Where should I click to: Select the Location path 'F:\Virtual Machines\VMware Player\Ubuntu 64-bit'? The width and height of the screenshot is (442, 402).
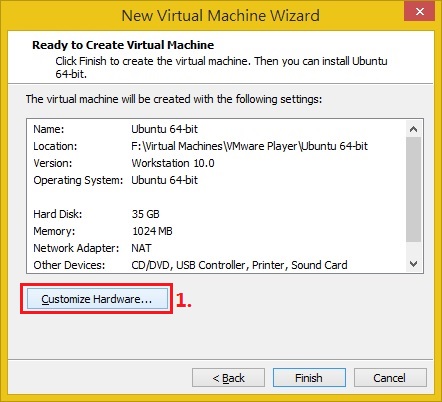tap(249, 146)
